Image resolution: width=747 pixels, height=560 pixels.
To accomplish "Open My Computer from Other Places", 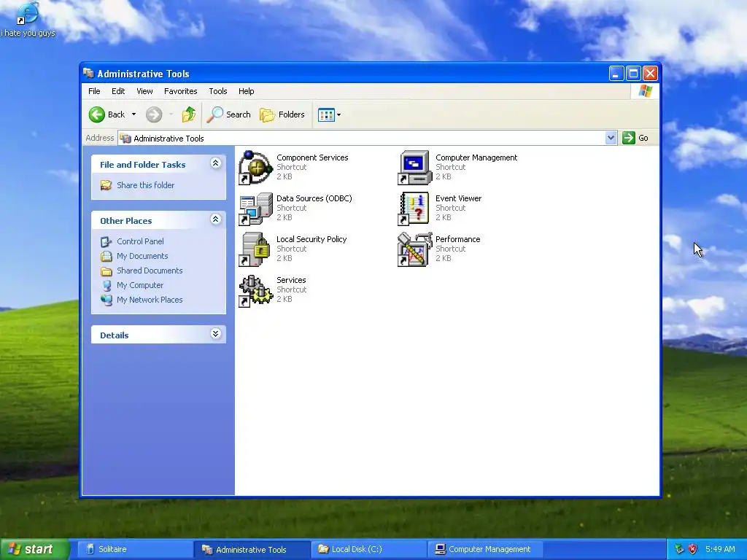I will [140, 285].
